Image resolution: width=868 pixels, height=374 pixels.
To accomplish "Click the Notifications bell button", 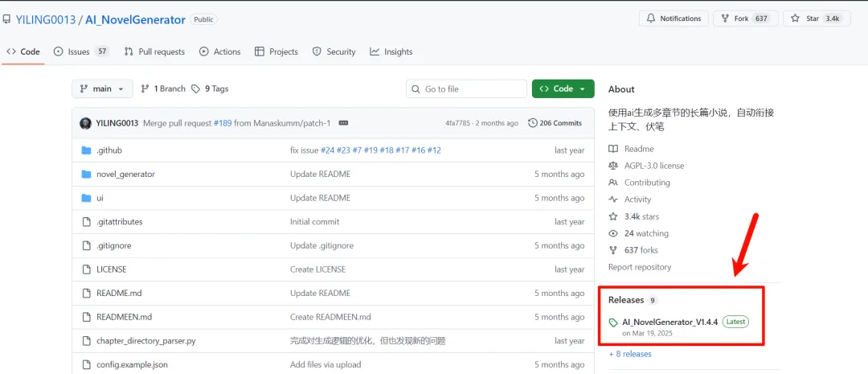I will point(674,18).
